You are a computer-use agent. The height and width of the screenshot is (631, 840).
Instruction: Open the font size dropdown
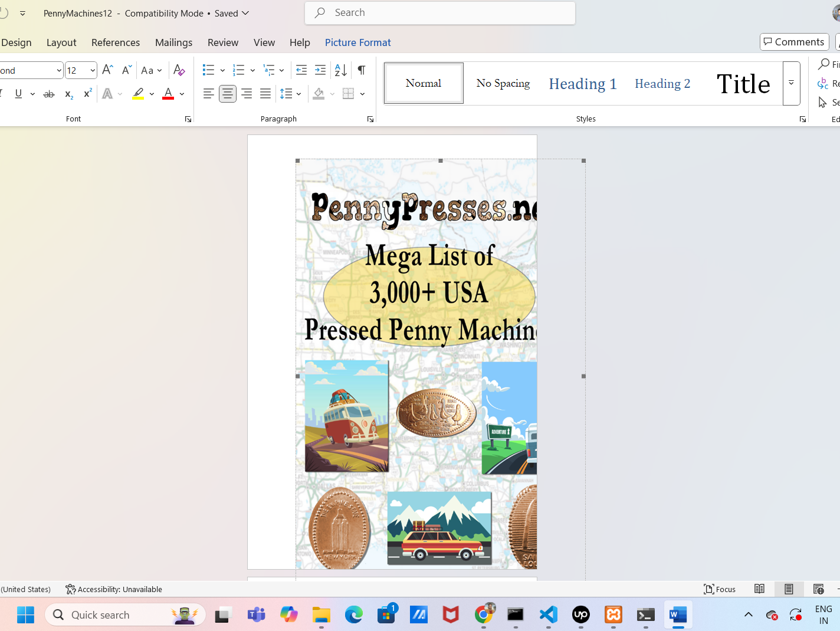pos(93,70)
